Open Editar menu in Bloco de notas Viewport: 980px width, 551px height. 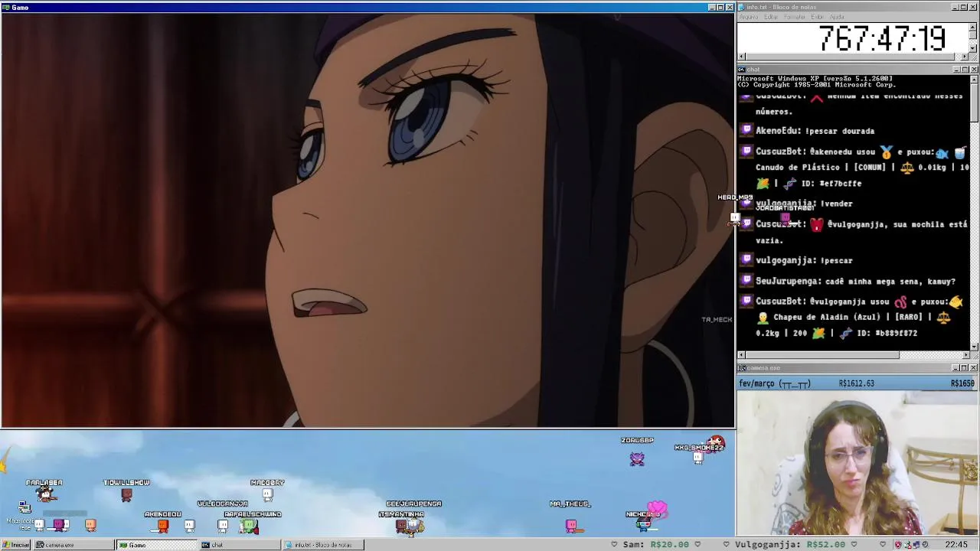click(771, 17)
